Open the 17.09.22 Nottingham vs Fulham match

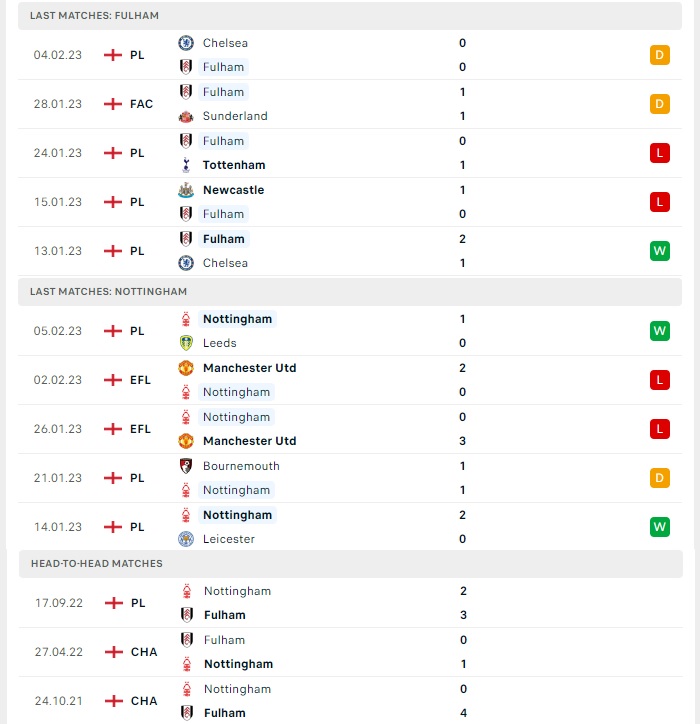click(351, 603)
